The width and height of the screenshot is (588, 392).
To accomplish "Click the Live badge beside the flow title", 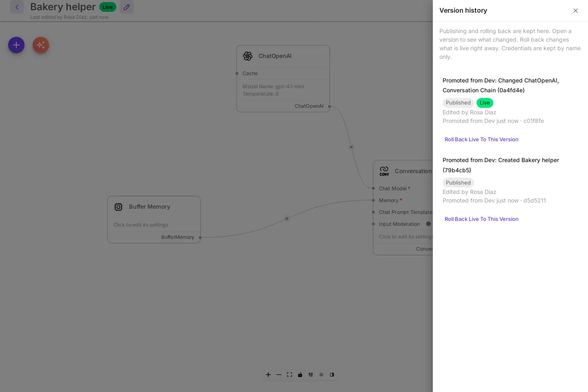I will point(108,7).
